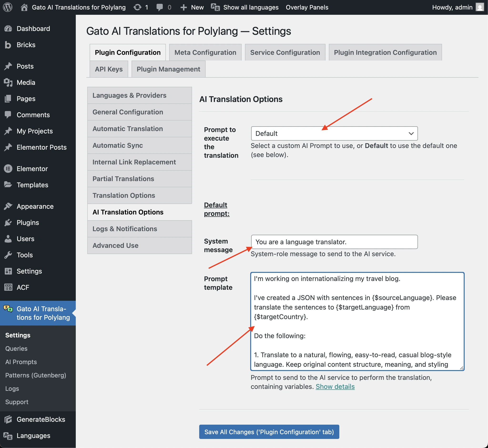
Task: Open comments via the speech bubble icon
Action: tap(160, 7)
